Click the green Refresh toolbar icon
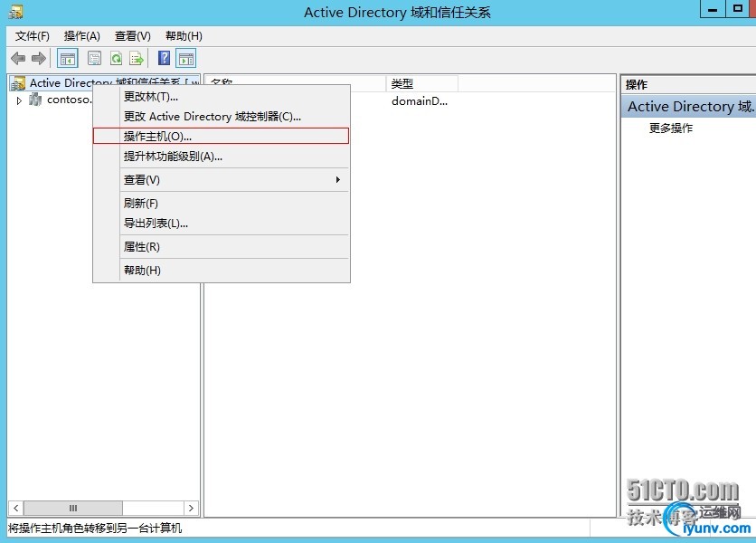The image size is (756, 543). click(x=116, y=59)
